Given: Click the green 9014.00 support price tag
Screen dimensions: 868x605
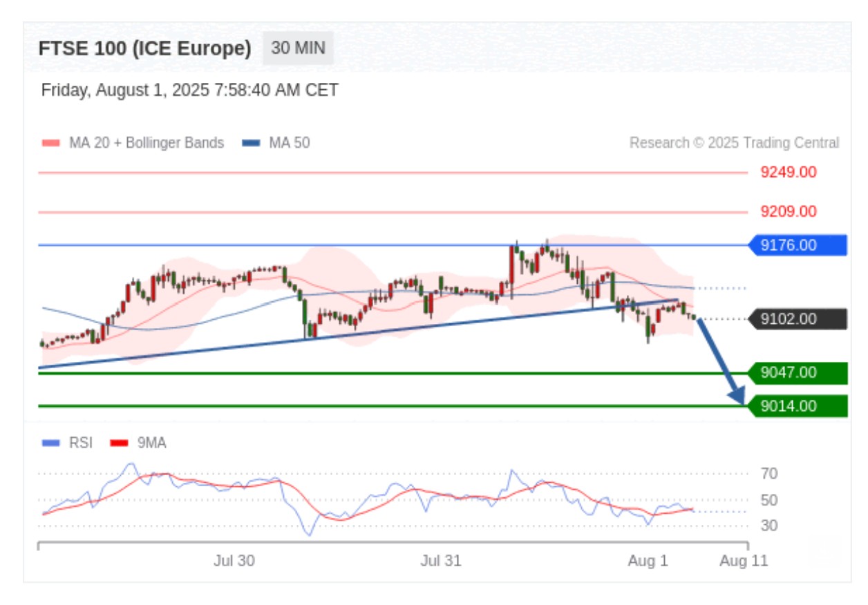Looking at the screenshot, I should (x=798, y=406).
